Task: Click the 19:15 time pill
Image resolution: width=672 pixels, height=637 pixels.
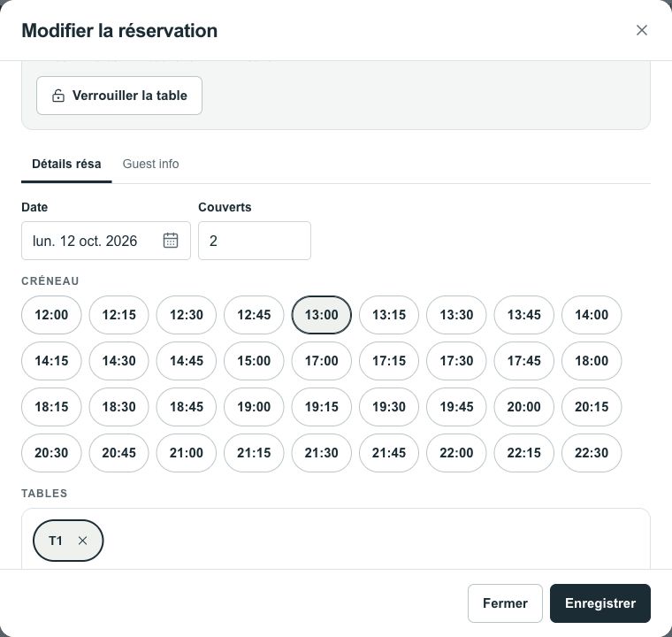Action: 322,407
